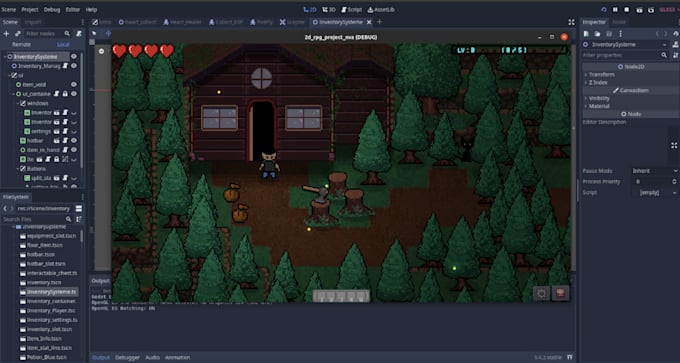Screen dimensions: 680x363
Task: Expand the Material property section
Action: click(585, 106)
